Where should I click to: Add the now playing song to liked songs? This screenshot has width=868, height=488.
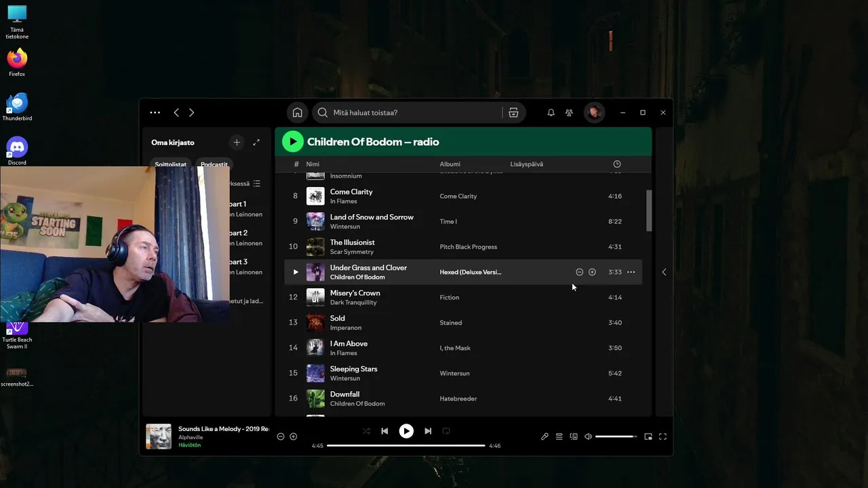[294, 436]
